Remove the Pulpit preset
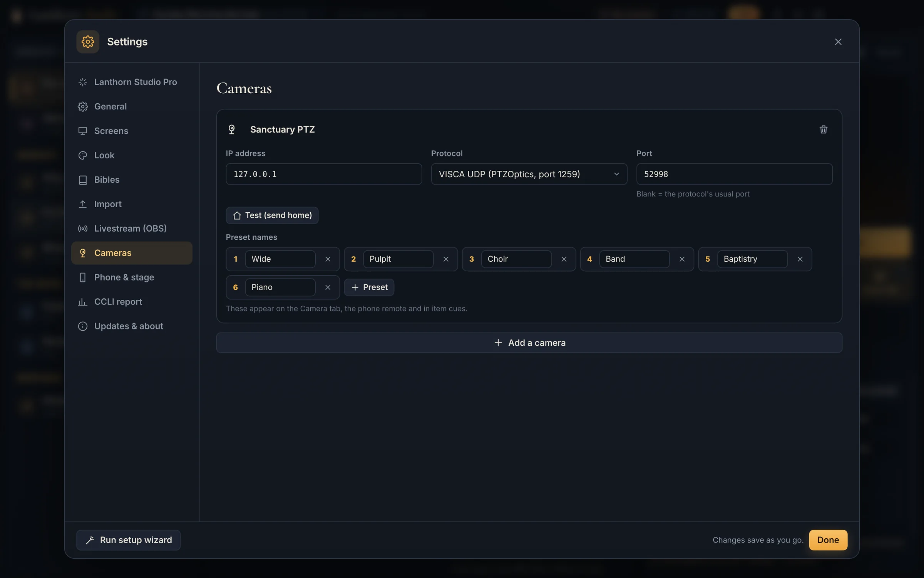The image size is (924, 578). point(446,259)
